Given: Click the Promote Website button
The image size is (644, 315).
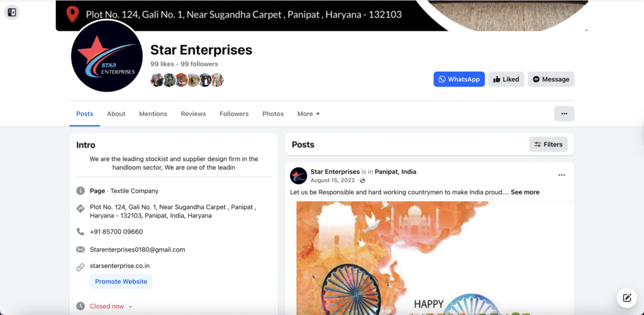Looking at the screenshot, I should click(x=121, y=281).
